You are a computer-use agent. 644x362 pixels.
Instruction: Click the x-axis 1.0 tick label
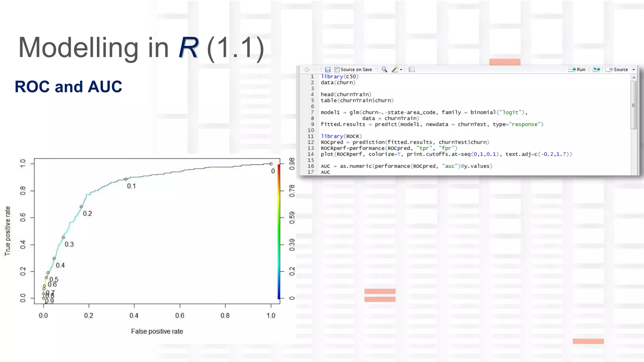click(x=271, y=315)
